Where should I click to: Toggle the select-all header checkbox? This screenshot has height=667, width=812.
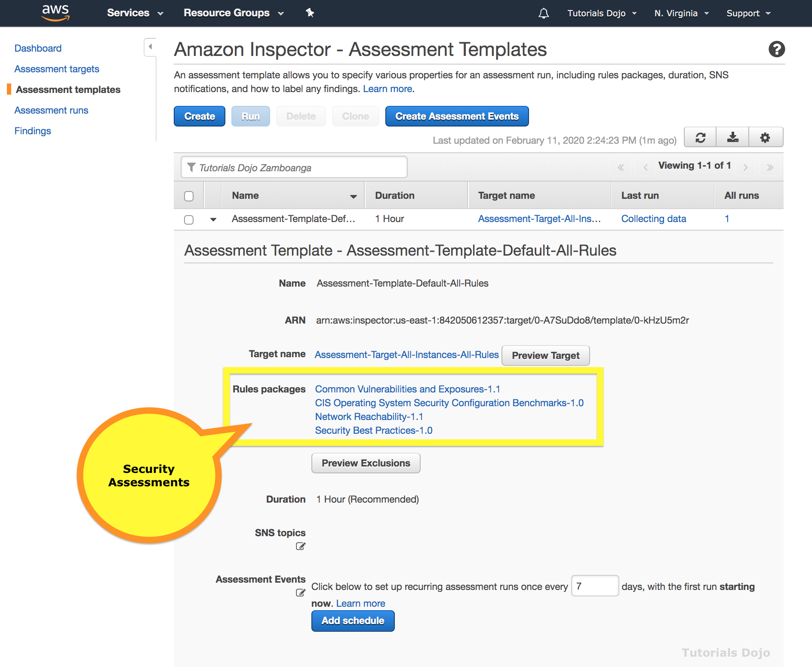189,196
